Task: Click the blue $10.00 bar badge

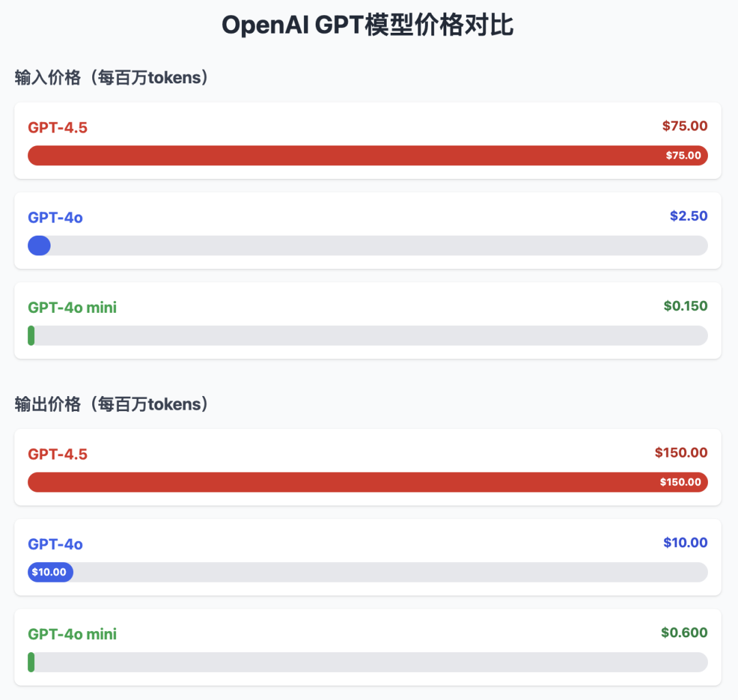Action: coord(51,572)
